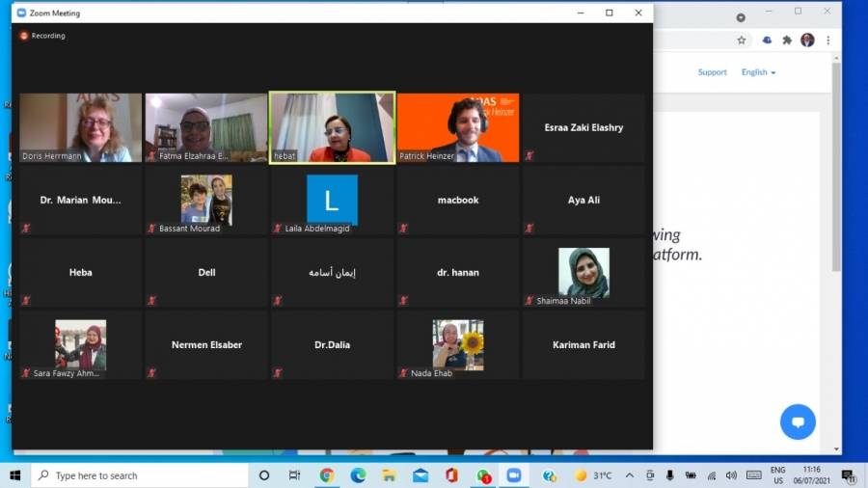Select Patrick Heinzer's video tile

click(458, 127)
